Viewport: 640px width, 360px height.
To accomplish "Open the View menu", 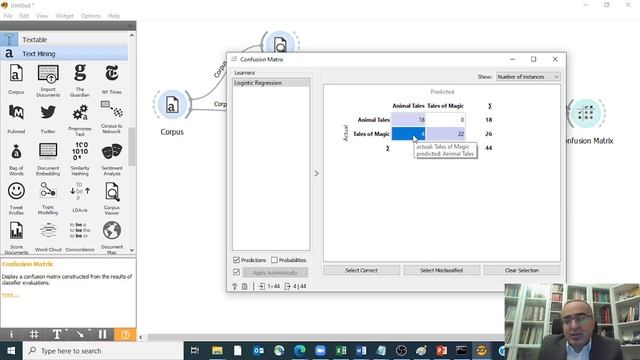I will (42, 16).
